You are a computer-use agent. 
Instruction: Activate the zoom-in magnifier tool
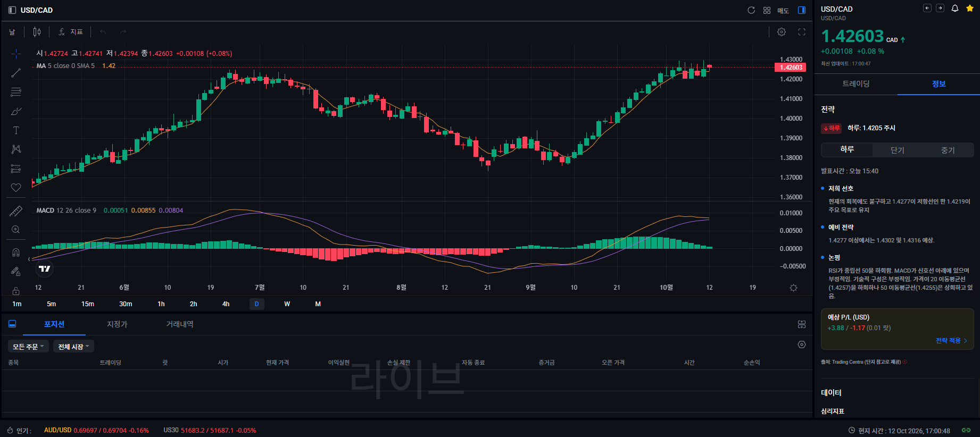pyautogui.click(x=16, y=230)
